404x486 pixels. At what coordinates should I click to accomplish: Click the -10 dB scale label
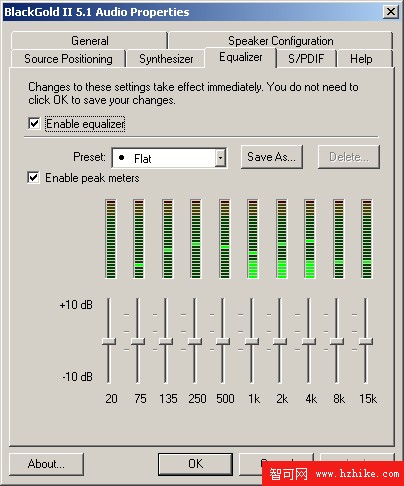pyautogui.click(x=77, y=377)
